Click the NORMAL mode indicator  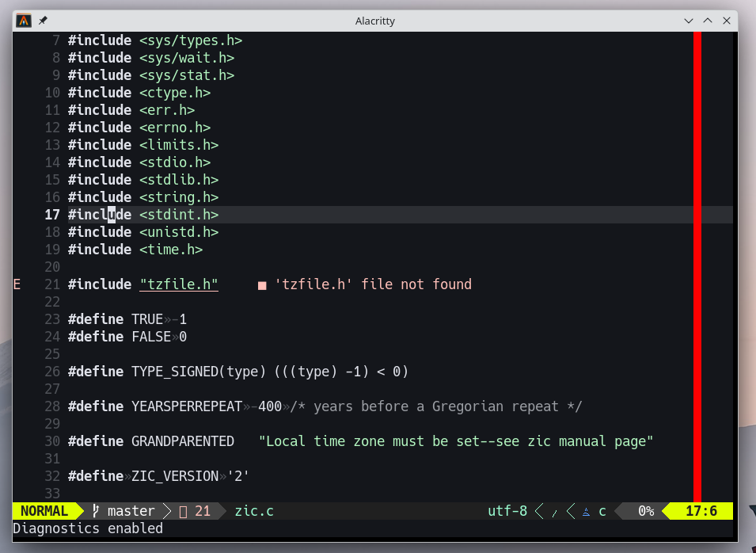coord(44,511)
